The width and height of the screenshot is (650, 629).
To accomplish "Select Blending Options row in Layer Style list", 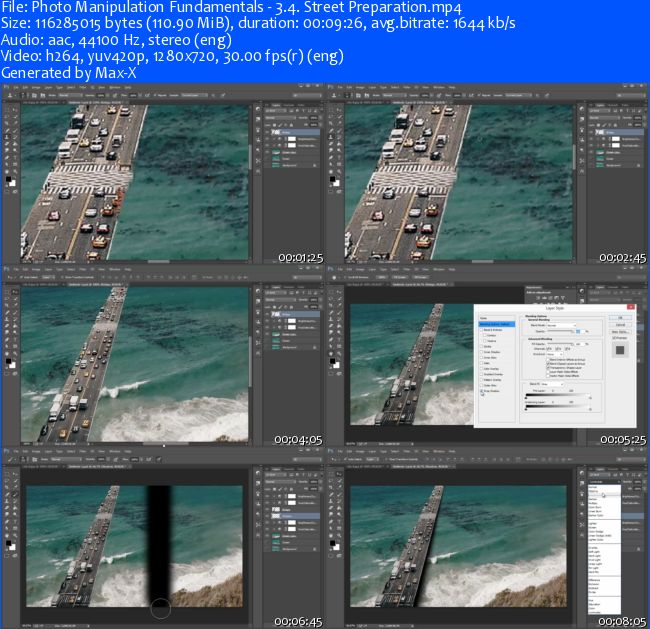I will [x=497, y=324].
